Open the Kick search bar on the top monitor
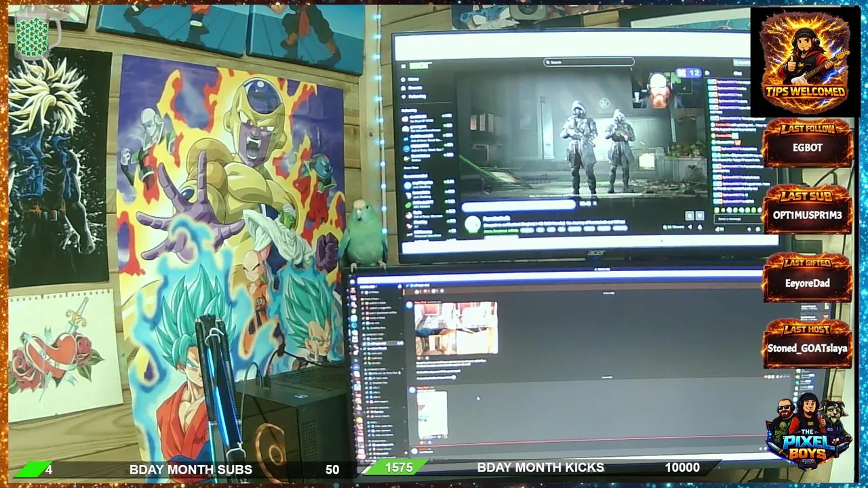Image resolution: width=868 pixels, height=488 pixels. pos(589,62)
